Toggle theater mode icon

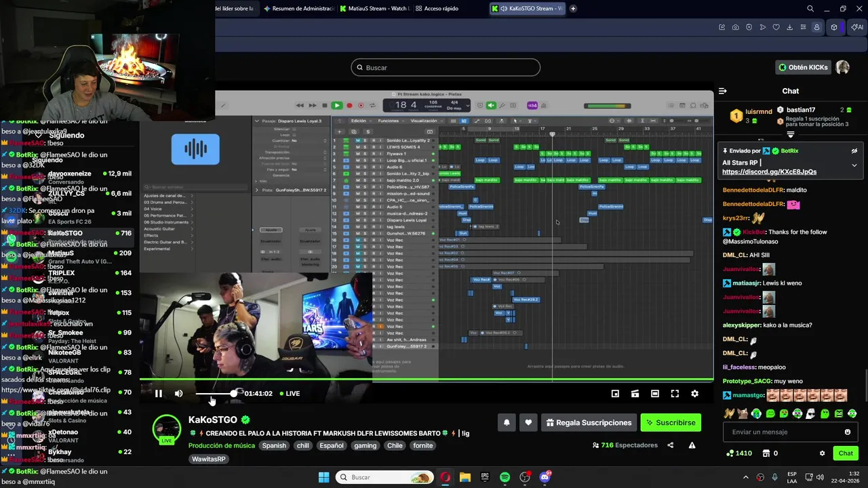[x=655, y=393]
